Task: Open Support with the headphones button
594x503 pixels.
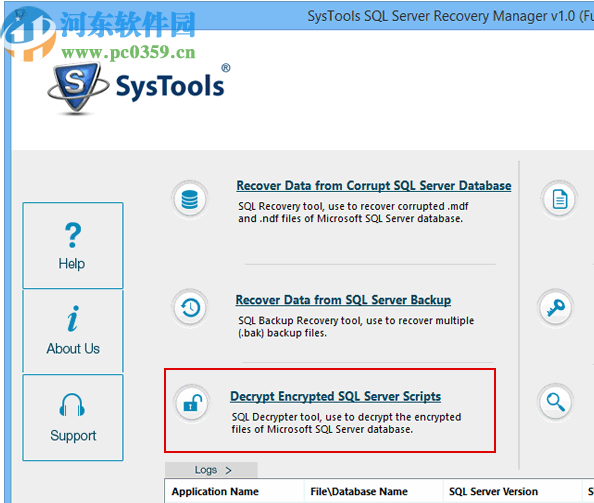Action: 73,417
